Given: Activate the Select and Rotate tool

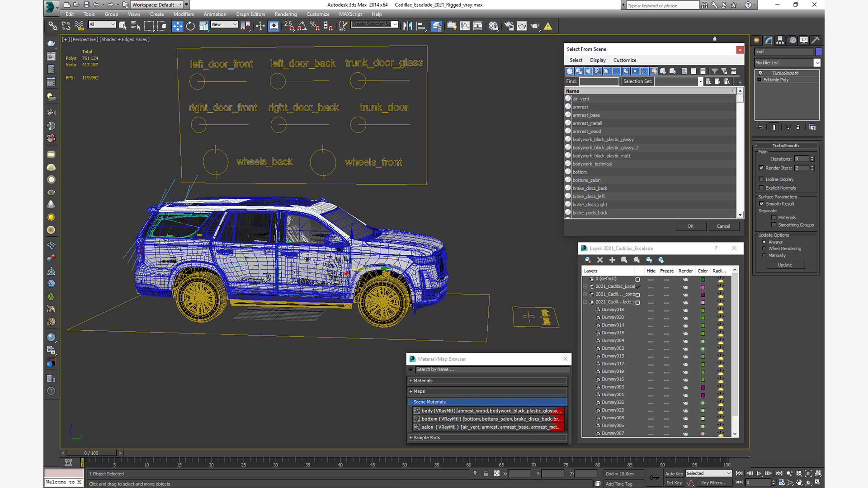Looking at the screenshot, I should [x=191, y=26].
